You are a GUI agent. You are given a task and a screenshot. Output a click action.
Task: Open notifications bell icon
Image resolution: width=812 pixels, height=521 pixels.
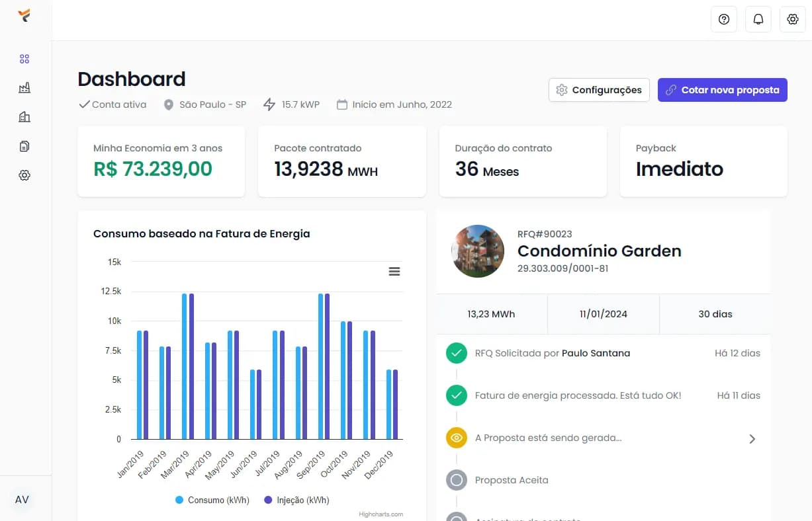pyautogui.click(x=758, y=19)
